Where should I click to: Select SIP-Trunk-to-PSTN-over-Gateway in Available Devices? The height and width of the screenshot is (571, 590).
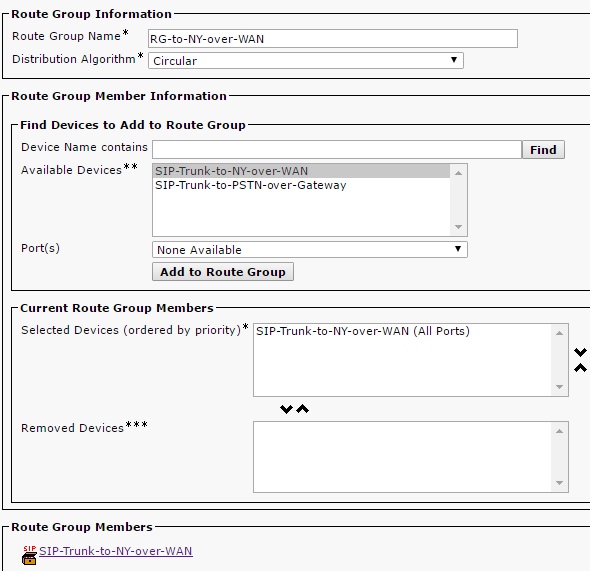302,185
